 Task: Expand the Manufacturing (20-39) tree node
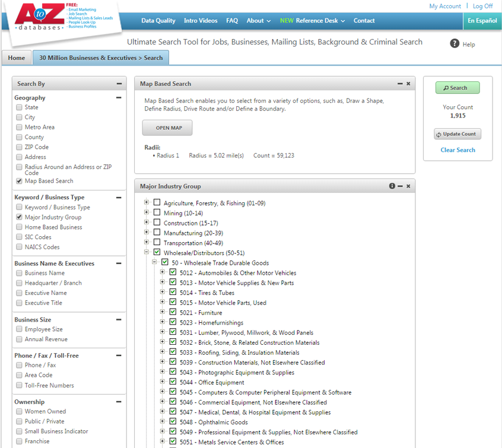(147, 232)
